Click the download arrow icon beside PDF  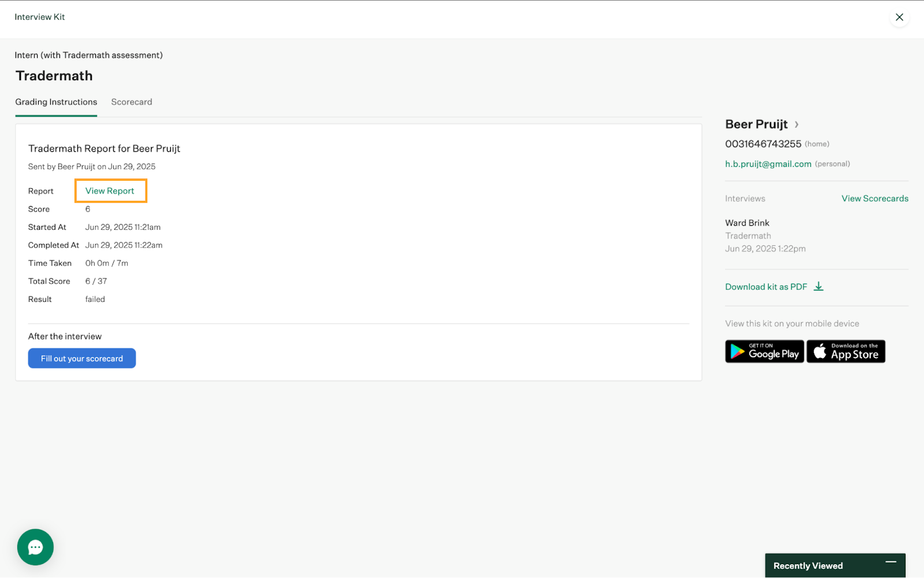tap(818, 286)
